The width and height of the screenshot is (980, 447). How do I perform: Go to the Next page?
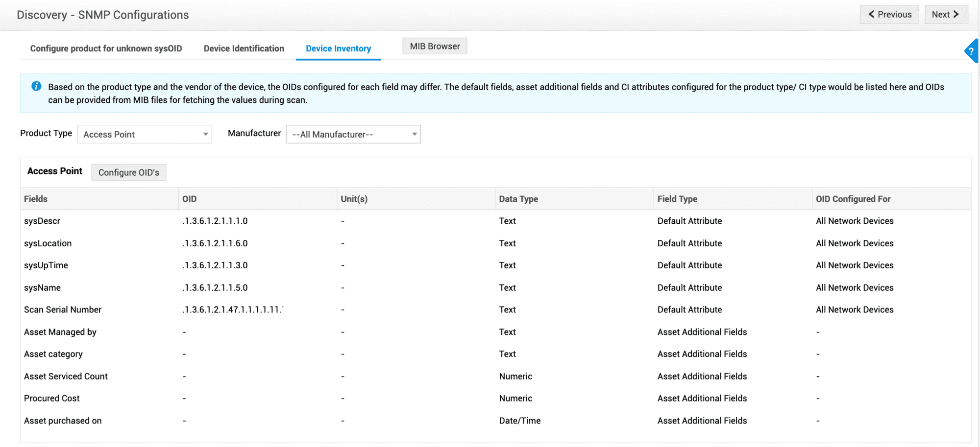click(946, 15)
